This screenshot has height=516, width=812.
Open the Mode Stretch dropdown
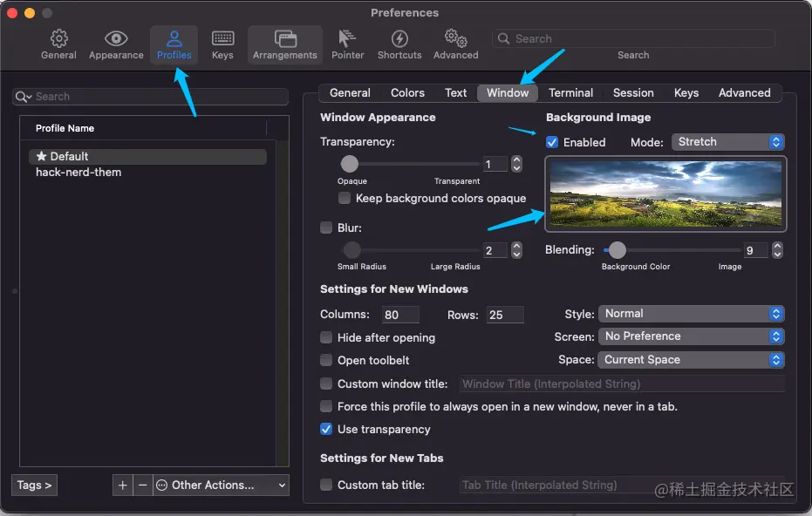728,142
